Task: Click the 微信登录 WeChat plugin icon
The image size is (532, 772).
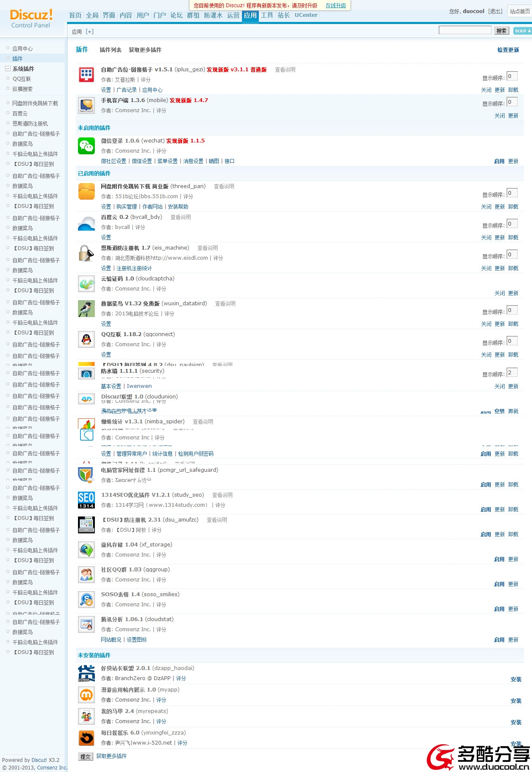Action: coord(86,146)
